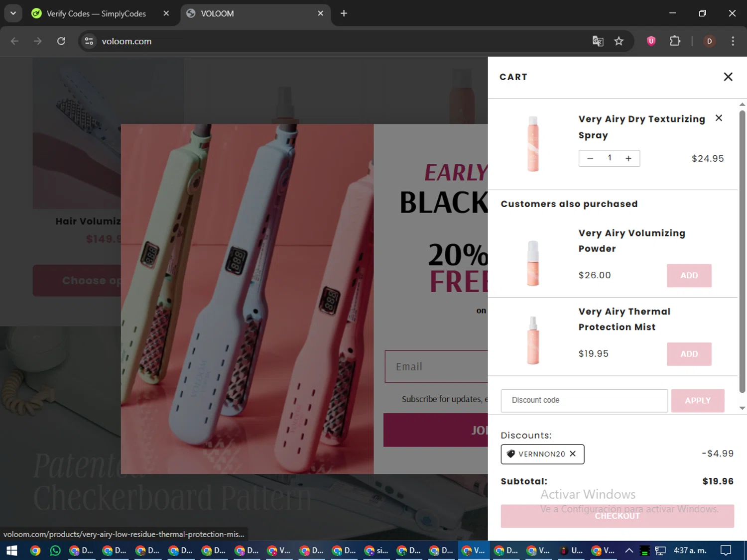Remove the VERNNON20 discount code
747x560 pixels.
point(573,454)
